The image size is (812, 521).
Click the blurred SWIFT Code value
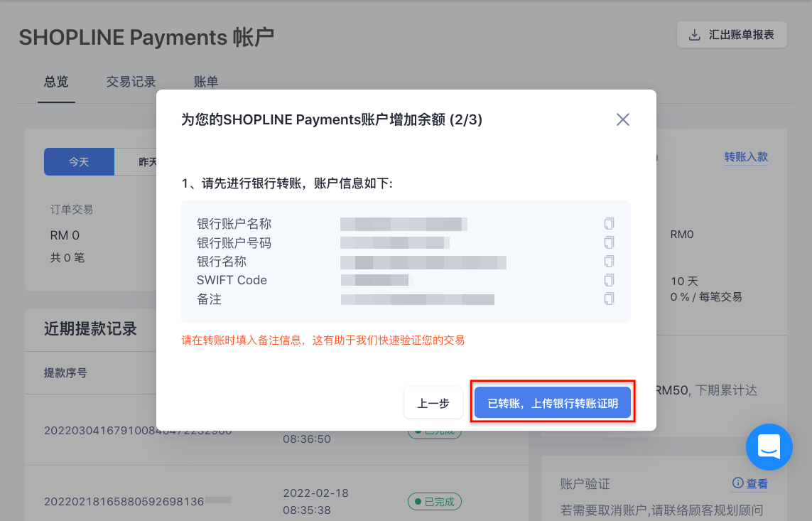[374, 280]
